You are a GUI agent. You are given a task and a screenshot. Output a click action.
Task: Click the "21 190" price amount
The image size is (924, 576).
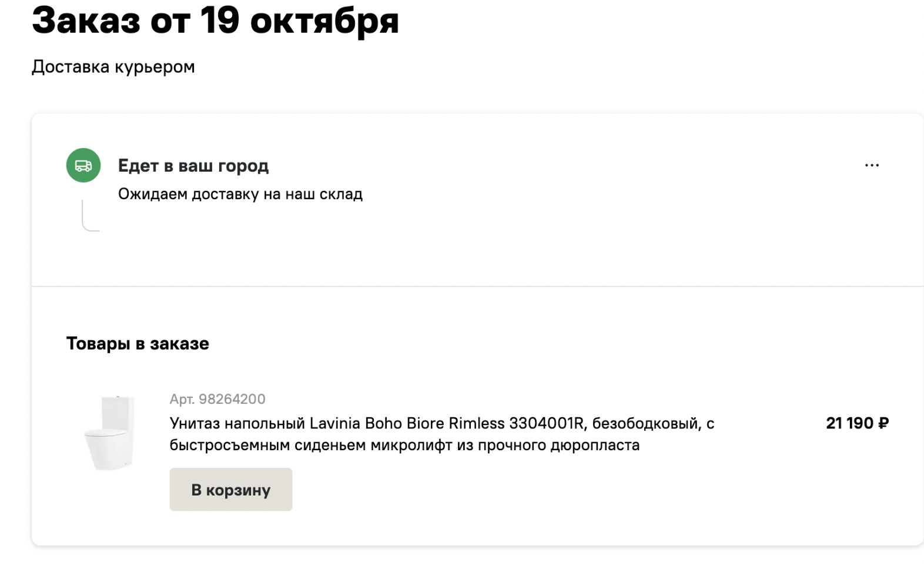click(x=849, y=423)
